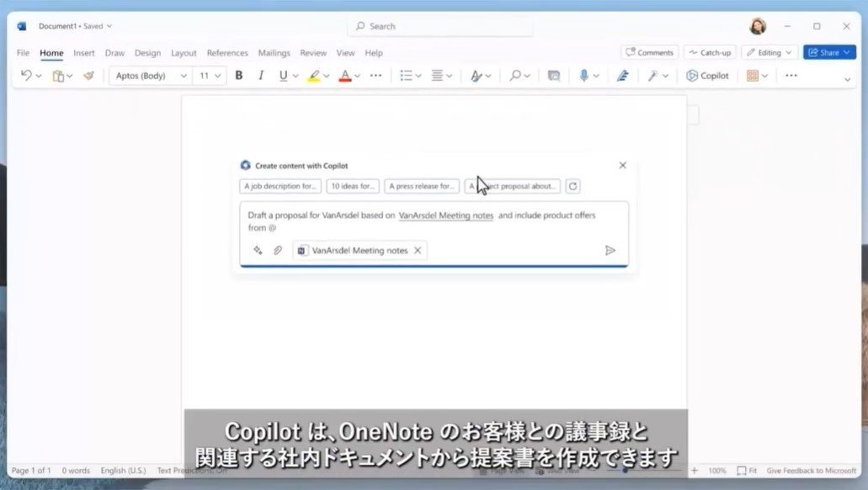Open the References tab
Viewport: 868px width, 490px height.
[x=227, y=52]
